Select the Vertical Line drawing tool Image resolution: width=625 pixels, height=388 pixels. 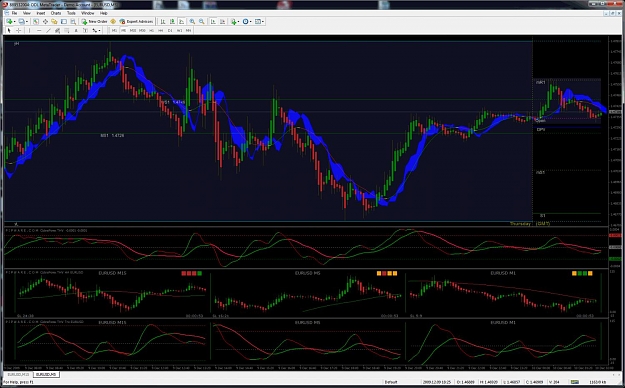tap(29, 30)
